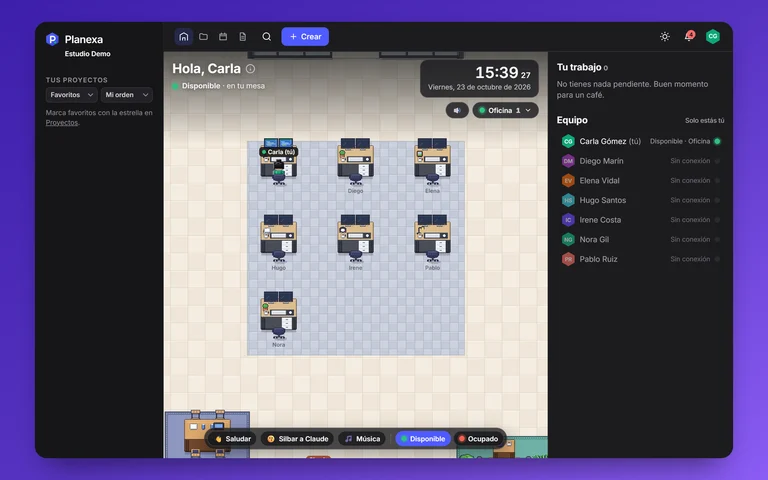Image resolution: width=768 pixels, height=480 pixels.
Task: Select Elena's desk in the office
Action: coord(432,162)
